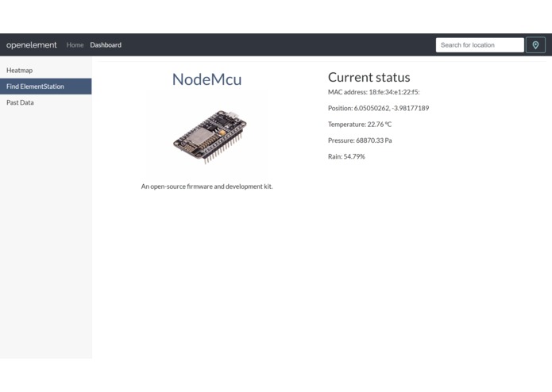552x392 pixels.
Task: Click the Pressure 68870.33 Pa reading
Action: 360,140
